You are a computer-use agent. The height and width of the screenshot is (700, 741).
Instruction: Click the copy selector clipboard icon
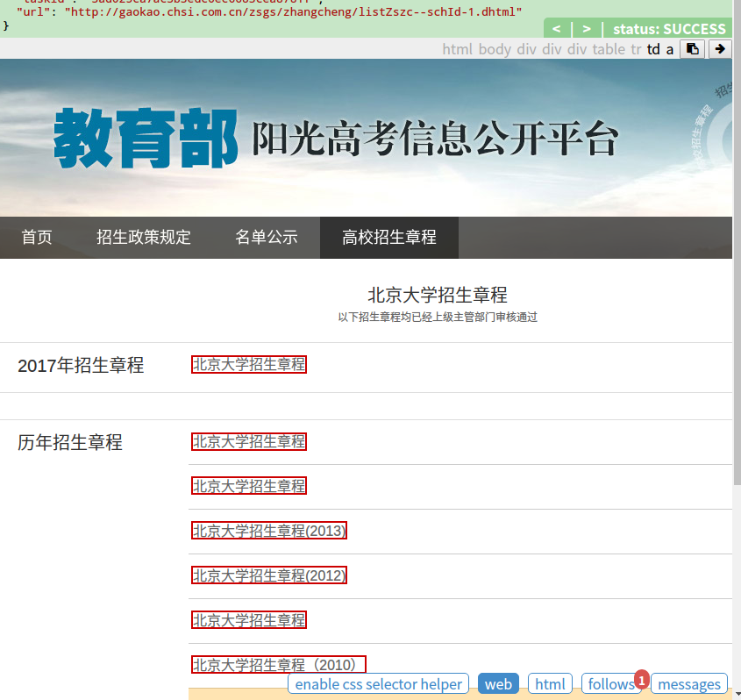coord(692,49)
